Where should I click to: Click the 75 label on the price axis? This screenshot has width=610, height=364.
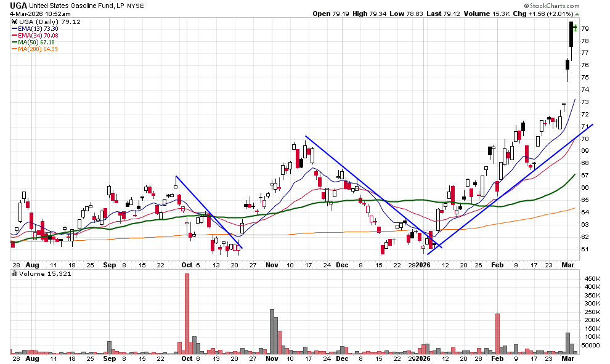tap(585, 78)
